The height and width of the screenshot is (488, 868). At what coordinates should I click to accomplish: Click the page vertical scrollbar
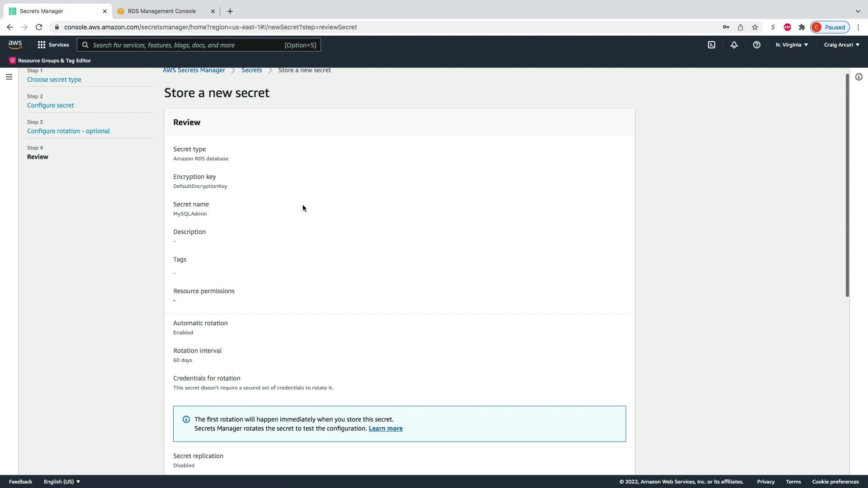[847, 185]
